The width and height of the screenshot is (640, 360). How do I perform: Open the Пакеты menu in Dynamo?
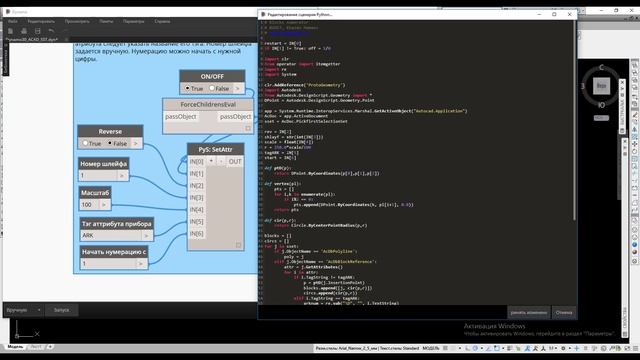(x=106, y=21)
